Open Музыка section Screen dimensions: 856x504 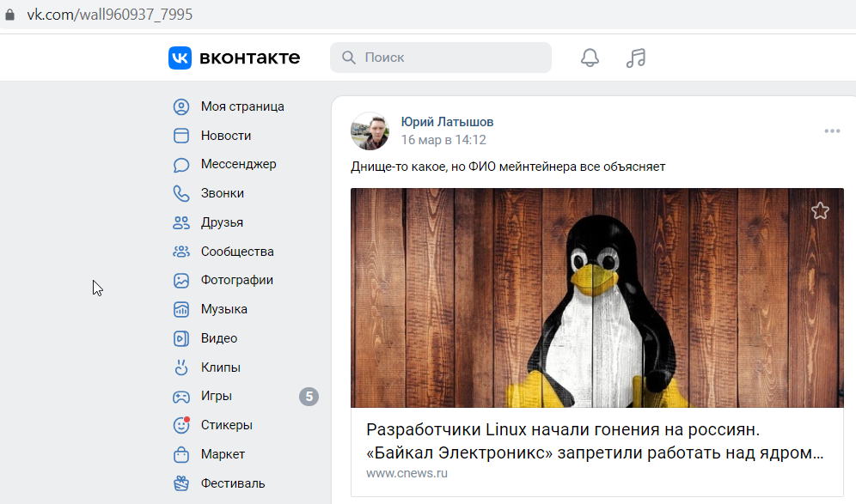coord(223,309)
